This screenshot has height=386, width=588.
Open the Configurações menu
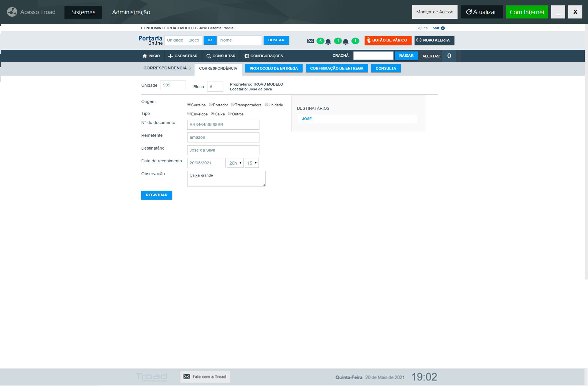pos(264,56)
